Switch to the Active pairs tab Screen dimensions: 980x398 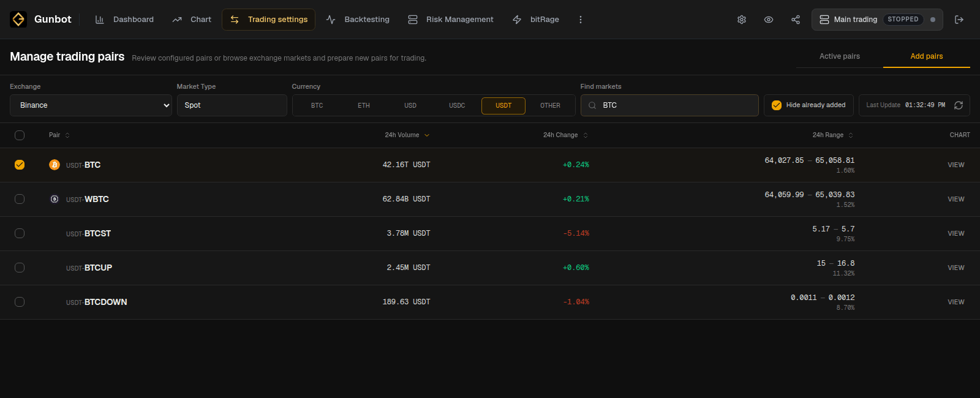coord(840,56)
